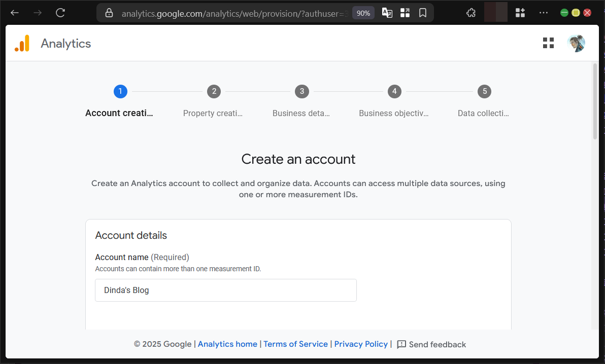This screenshot has width=605, height=364.
Task: View the site security lock icon
Action: [x=109, y=13]
